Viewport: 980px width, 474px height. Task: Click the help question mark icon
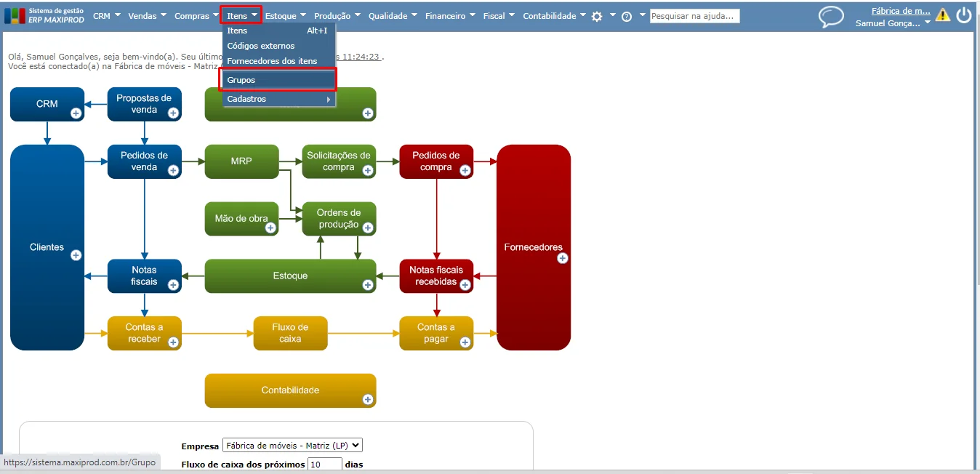pyautogui.click(x=627, y=16)
